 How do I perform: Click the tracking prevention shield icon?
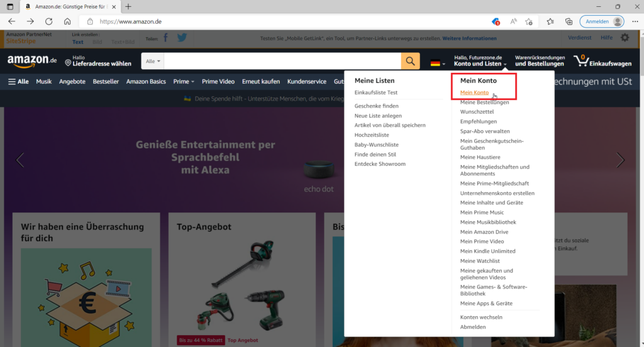tap(496, 21)
